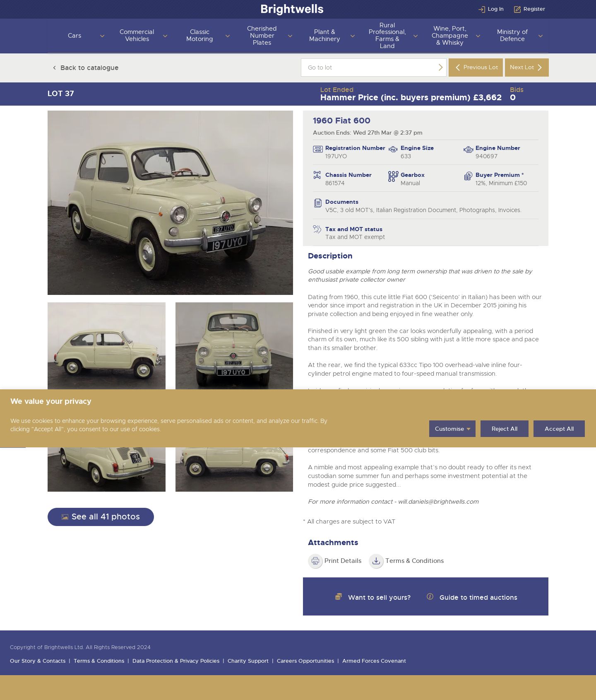The image size is (596, 700).
Task: Open See all 41 photos
Action: pyautogui.click(x=101, y=517)
